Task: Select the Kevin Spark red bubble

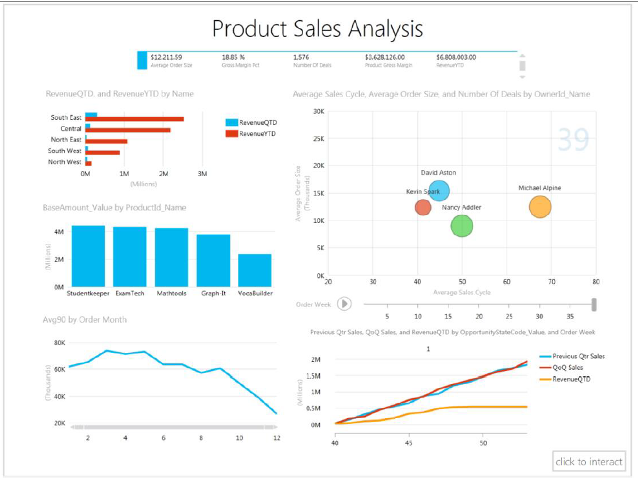Action: [423, 207]
